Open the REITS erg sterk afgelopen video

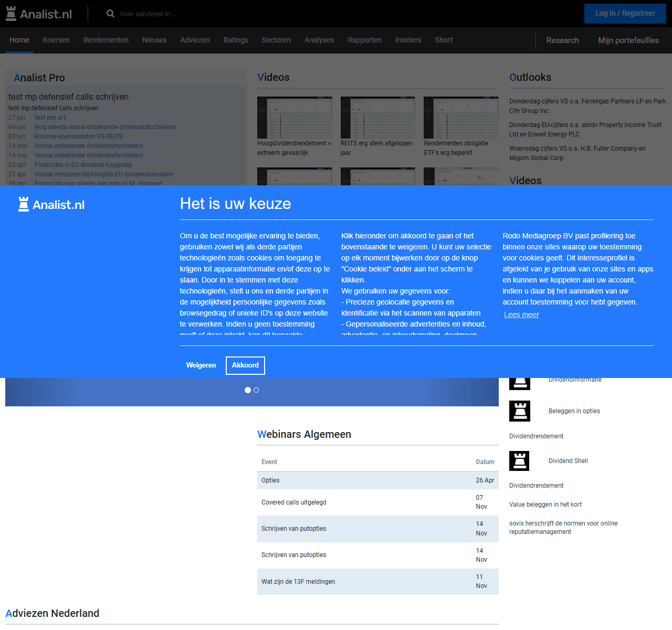377,118
